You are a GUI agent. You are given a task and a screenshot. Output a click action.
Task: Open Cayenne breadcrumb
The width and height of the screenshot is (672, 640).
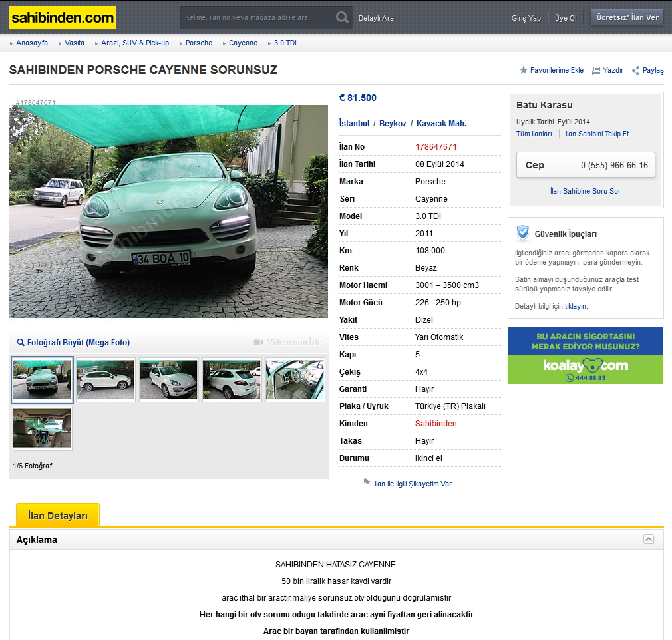click(x=243, y=43)
